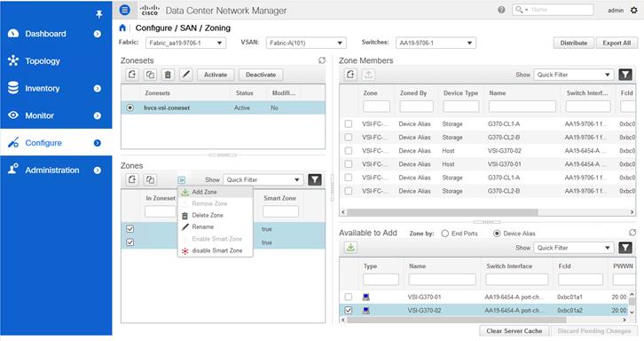This screenshot has height=341, width=644.
Task: Clone the selected zoneset icon
Action: tap(150, 75)
